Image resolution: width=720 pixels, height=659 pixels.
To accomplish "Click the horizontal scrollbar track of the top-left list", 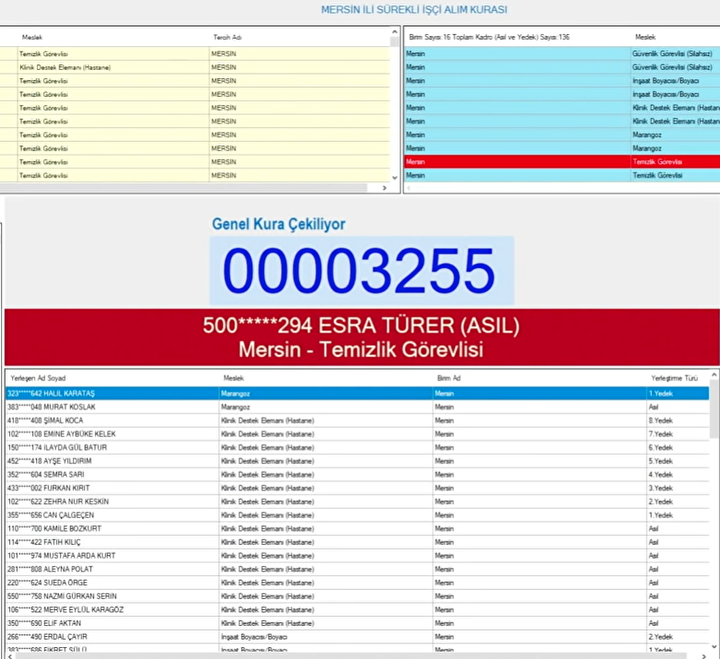I will point(184,188).
